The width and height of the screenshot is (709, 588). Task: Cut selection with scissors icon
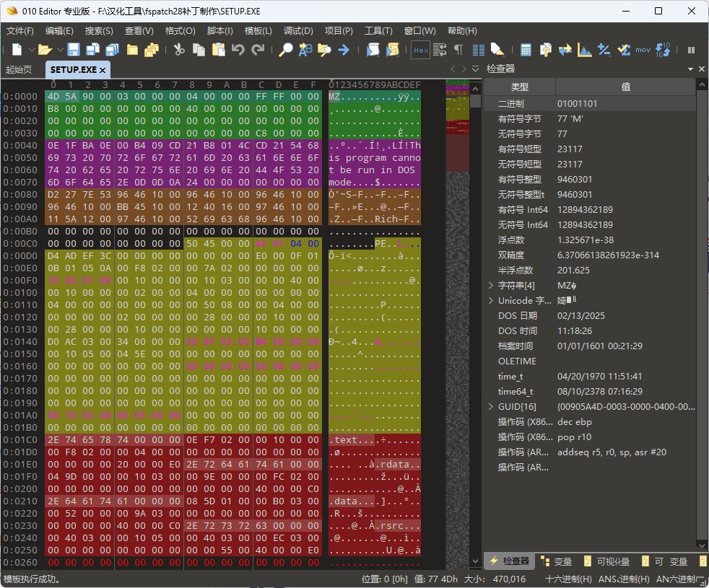[179, 49]
